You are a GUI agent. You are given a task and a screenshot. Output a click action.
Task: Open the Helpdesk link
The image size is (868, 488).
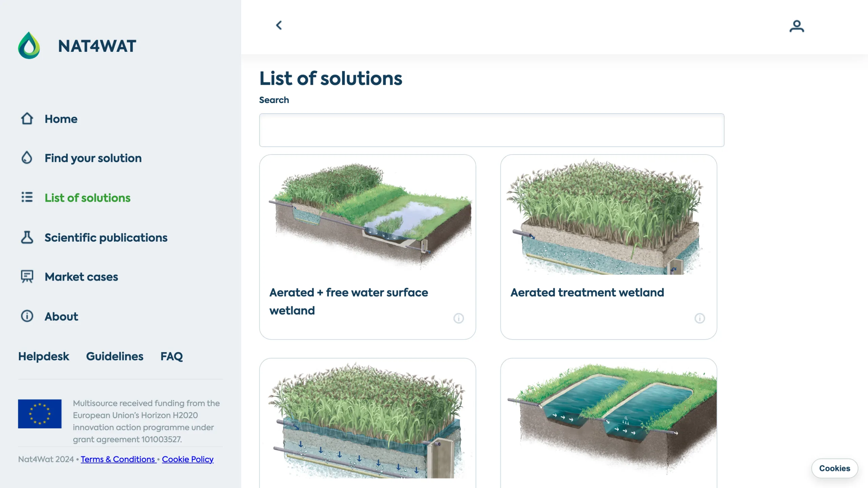pyautogui.click(x=43, y=357)
